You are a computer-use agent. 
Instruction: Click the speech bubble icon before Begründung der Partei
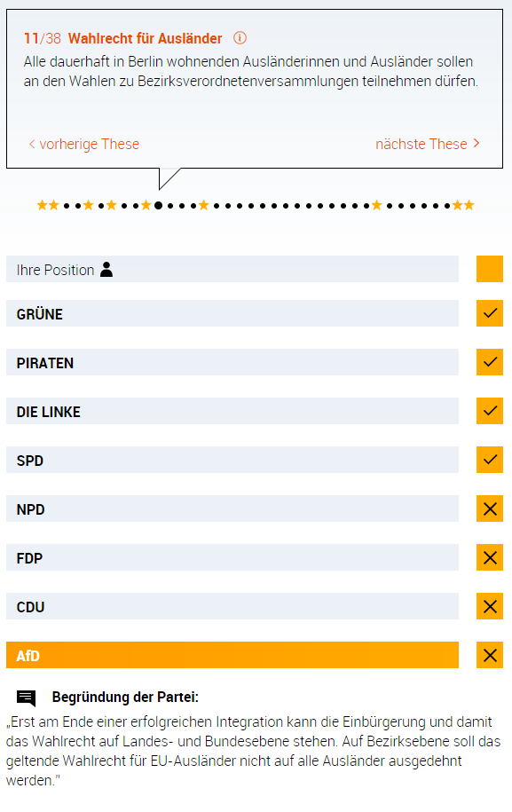click(26, 698)
